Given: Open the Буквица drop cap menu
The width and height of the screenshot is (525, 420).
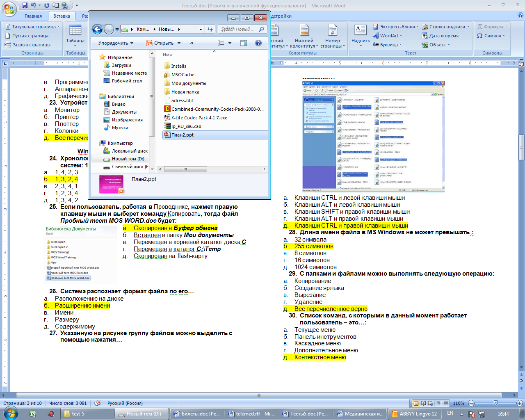Looking at the screenshot, I should pyautogui.click(x=387, y=45).
